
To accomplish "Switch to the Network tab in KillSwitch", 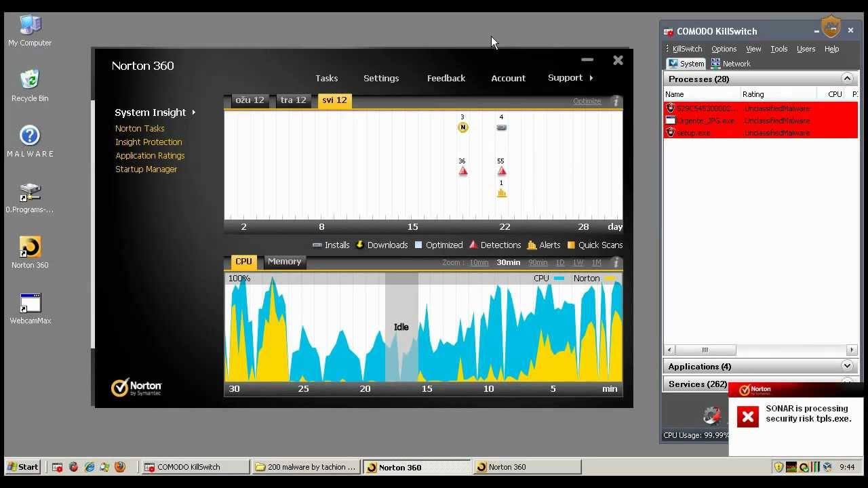I will click(730, 64).
